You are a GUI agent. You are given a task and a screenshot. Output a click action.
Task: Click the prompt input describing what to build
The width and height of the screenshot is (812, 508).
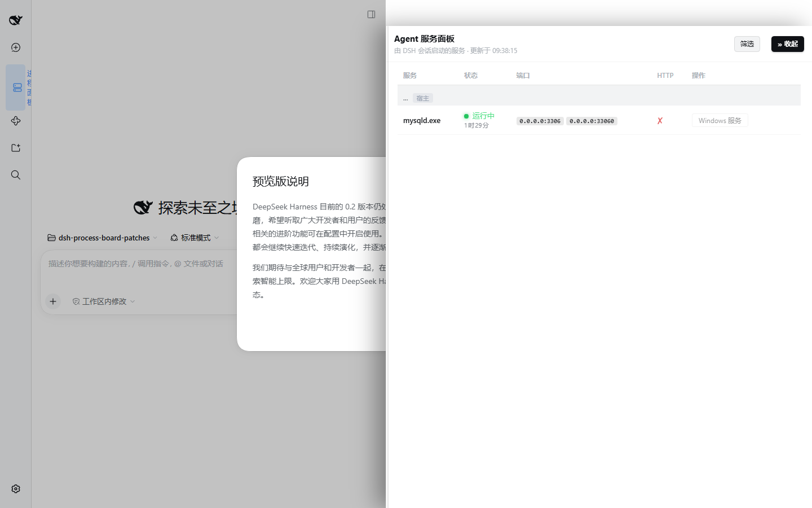tap(136, 264)
